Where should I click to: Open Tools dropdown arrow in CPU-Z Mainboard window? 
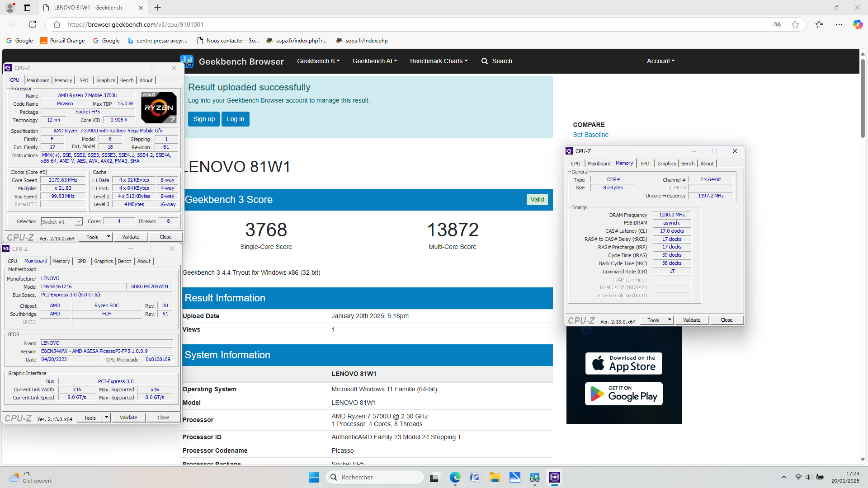pyautogui.click(x=106, y=418)
